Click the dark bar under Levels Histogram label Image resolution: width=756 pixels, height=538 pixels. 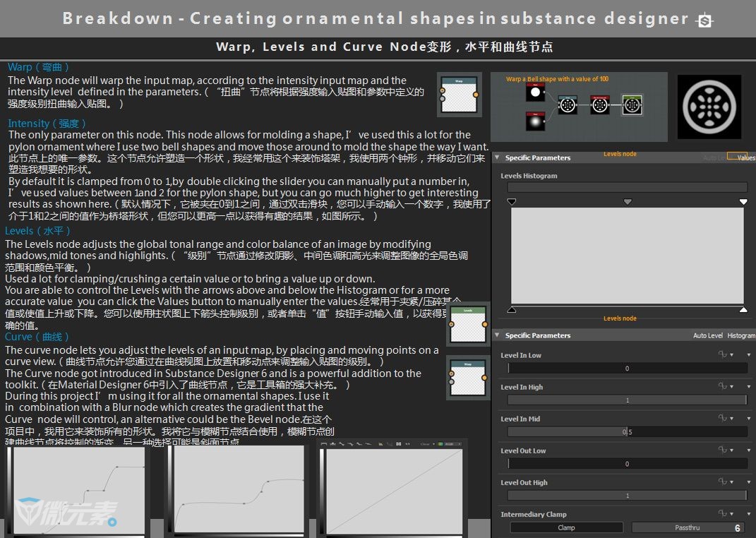[x=628, y=188]
